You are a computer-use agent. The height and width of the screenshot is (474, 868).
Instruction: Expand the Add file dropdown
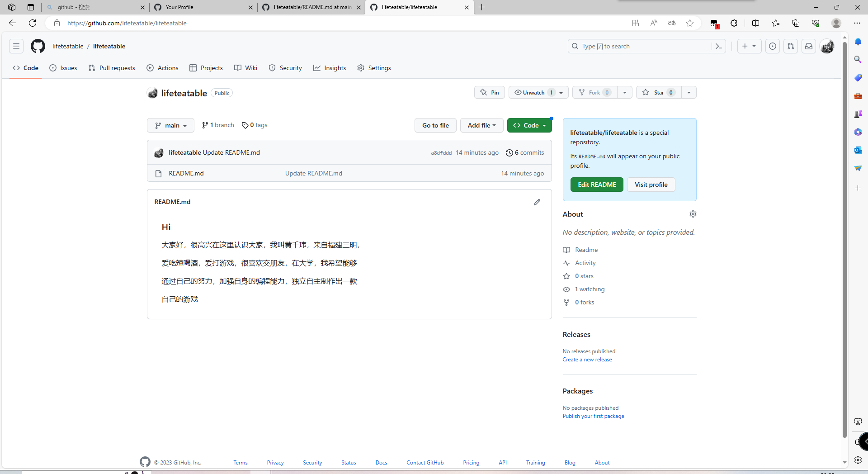pos(481,125)
